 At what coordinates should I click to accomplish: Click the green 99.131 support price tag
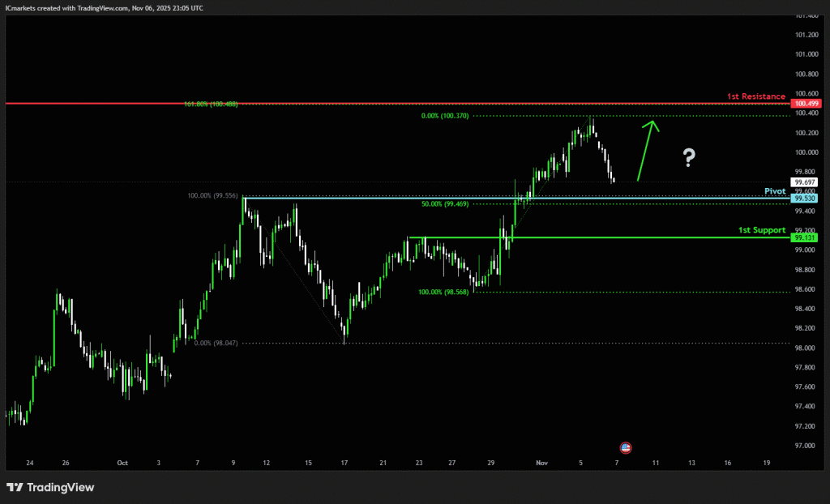[x=805, y=237]
